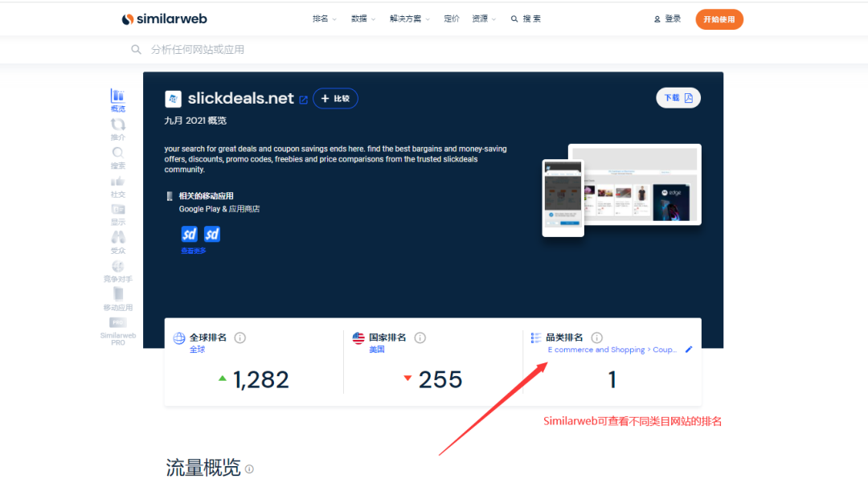Expand the 排名 menu dropdown
Image resolution: width=868 pixels, height=483 pixels.
[325, 18]
